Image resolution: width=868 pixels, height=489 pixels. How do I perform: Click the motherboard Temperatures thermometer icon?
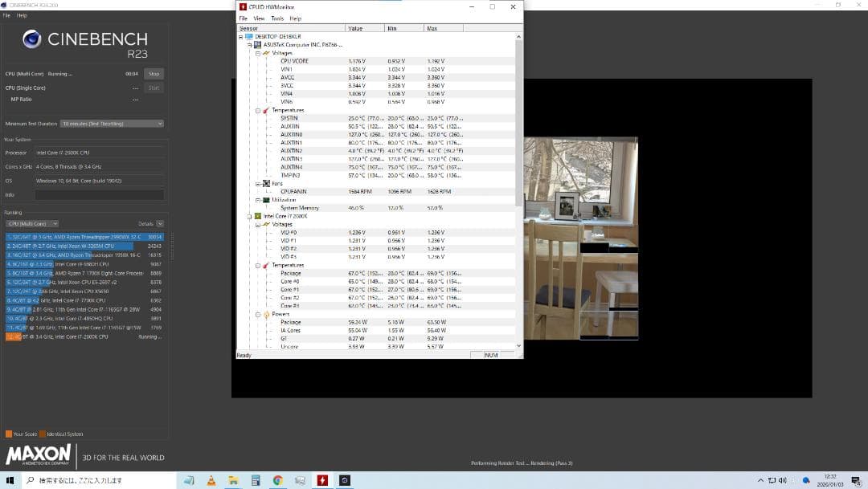pos(266,110)
